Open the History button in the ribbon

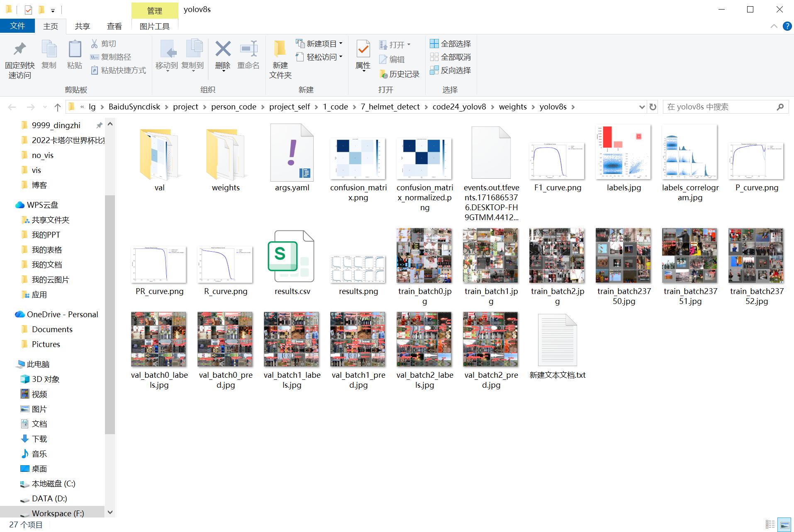399,74
